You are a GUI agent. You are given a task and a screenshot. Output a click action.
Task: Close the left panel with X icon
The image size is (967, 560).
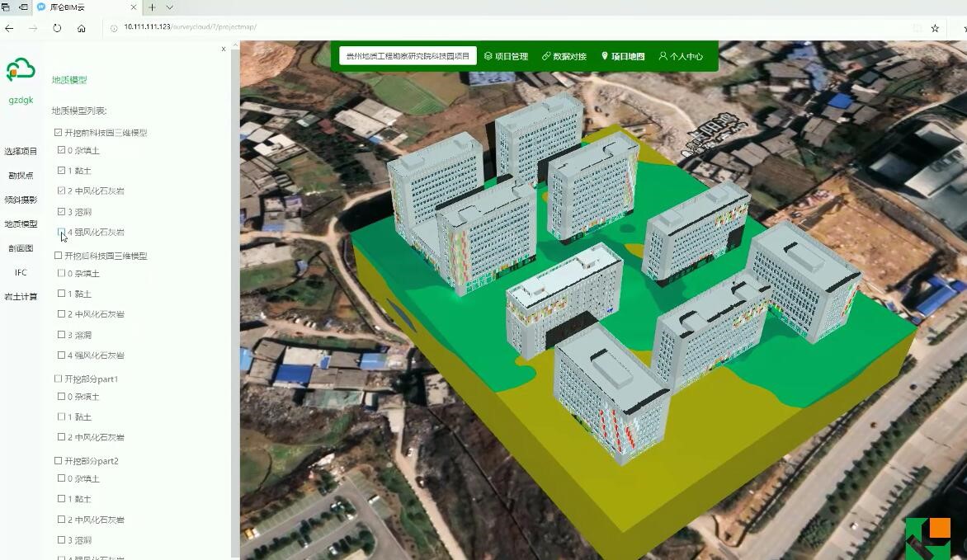click(x=224, y=49)
